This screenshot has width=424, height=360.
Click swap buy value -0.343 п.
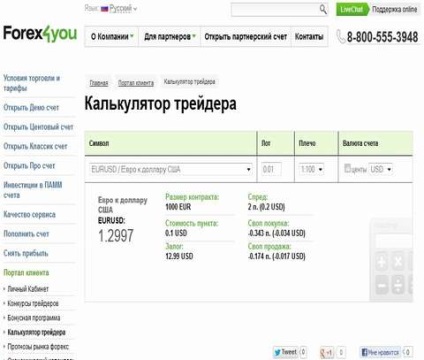276,233
